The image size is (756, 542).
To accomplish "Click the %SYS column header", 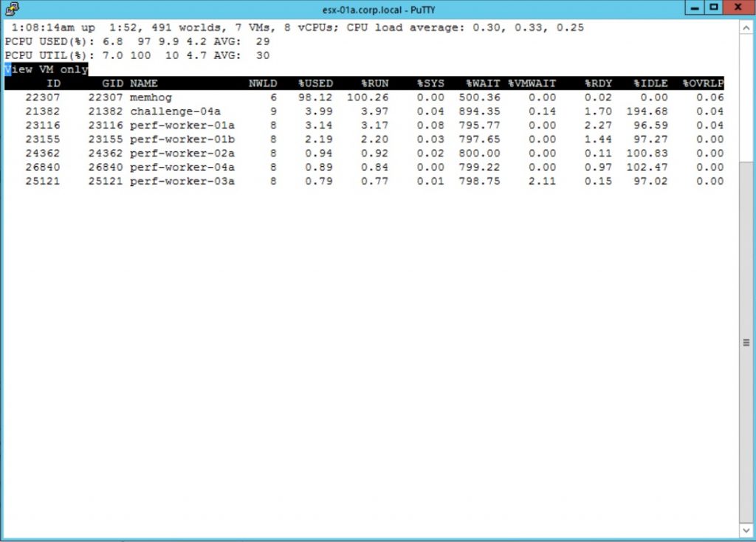I will [x=430, y=83].
